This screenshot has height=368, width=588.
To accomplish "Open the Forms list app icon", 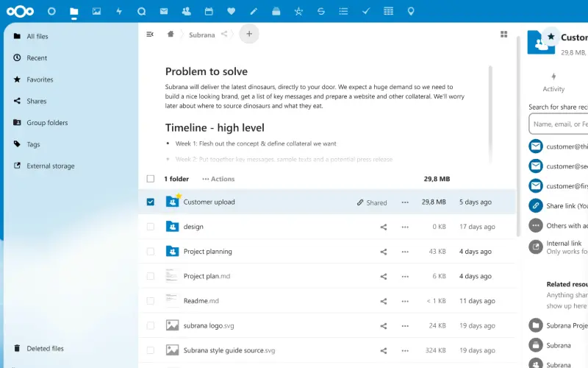I will 343,11.
